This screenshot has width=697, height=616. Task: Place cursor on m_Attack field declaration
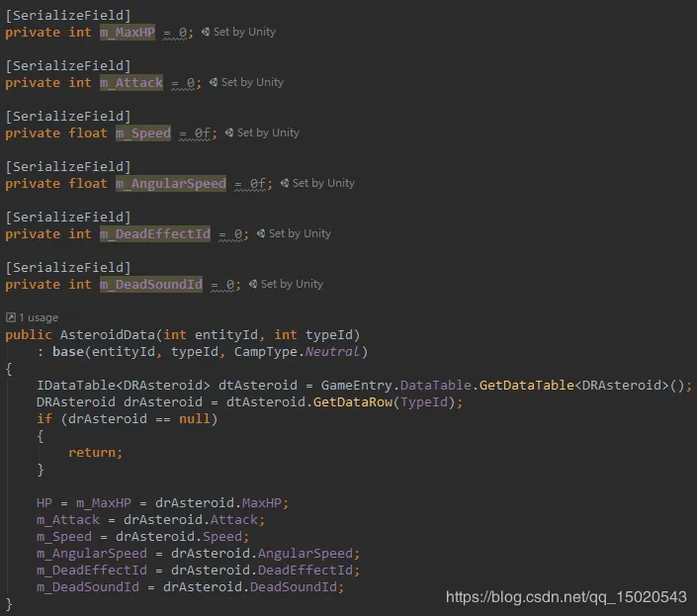click(x=131, y=83)
